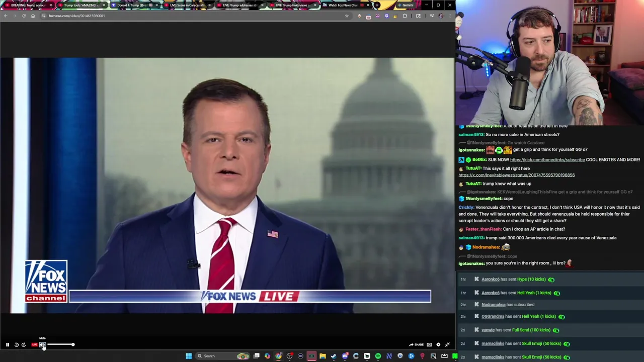Open Discord from the taskbar
This screenshot has height=362, width=644.
(345, 356)
